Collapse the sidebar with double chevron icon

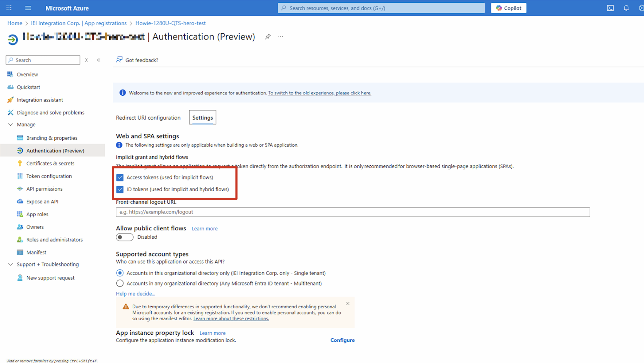tap(99, 60)
